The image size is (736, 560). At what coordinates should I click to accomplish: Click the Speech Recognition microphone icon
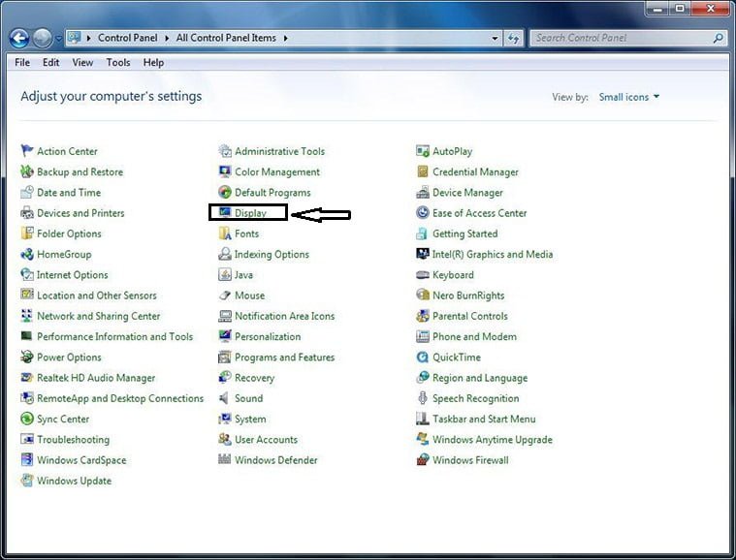coord(423,398)
